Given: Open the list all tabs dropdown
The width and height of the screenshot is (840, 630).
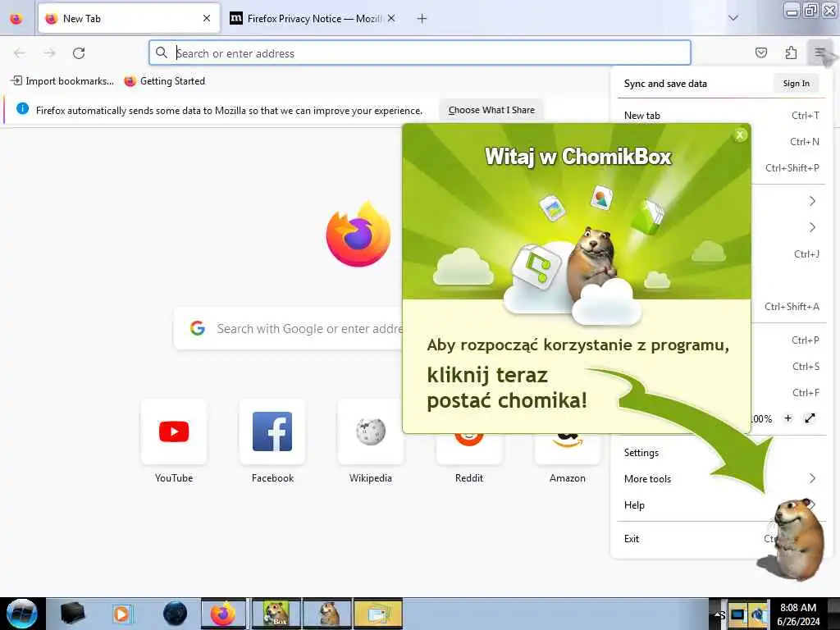Looking at the screenshot, I should coord(733,19).
